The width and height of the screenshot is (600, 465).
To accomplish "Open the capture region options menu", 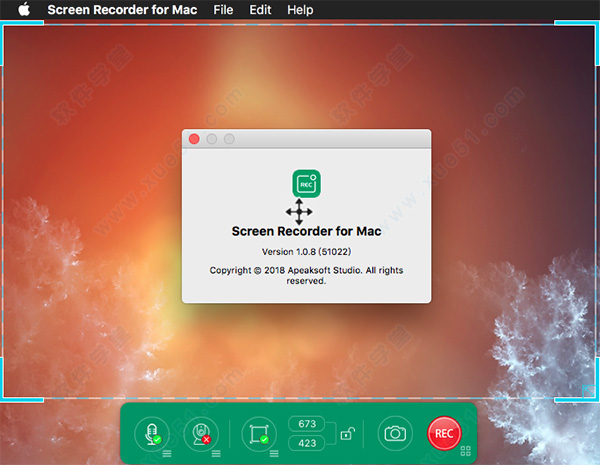I will 274,454.
